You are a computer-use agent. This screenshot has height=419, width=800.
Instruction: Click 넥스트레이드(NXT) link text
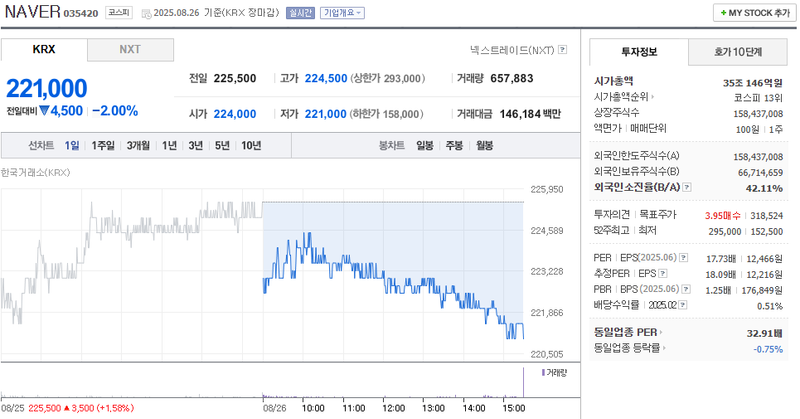[x=512, y=50]
